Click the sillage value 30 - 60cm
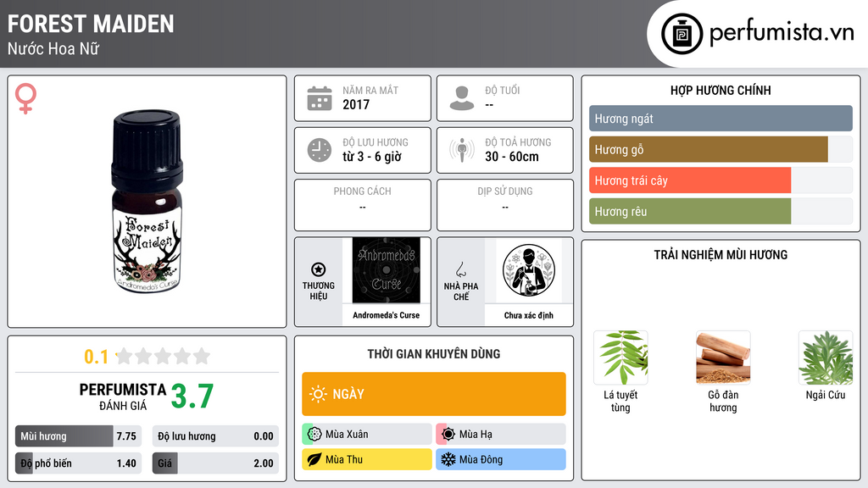The image size is (868, 488). [512, 157]
